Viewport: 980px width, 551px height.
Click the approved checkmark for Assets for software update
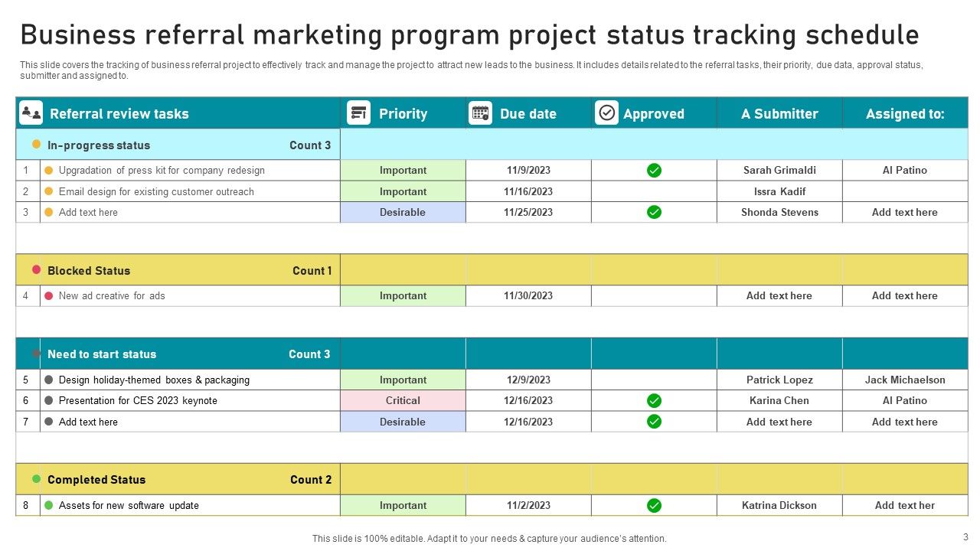pos(653,505)
